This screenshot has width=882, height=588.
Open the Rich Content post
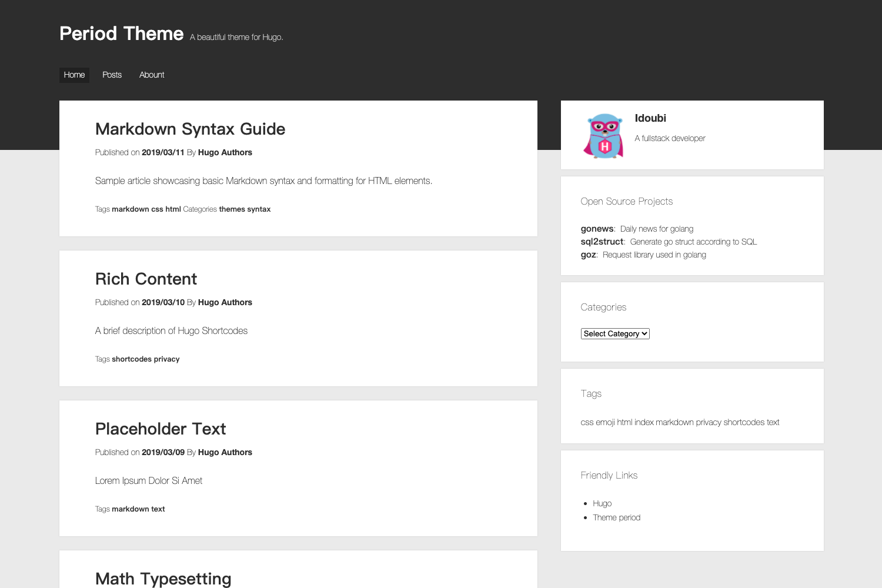click(x=146, y=279)
